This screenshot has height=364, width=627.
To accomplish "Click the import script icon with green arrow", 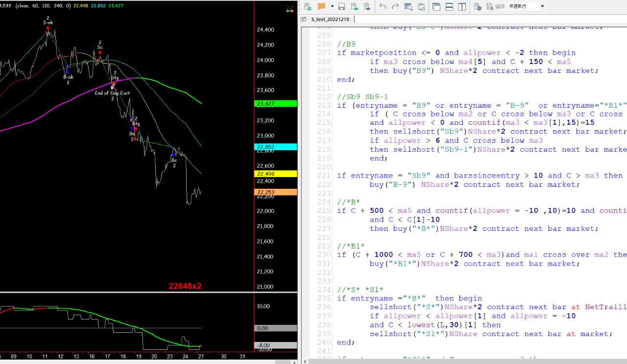I will tap(354, 6).
